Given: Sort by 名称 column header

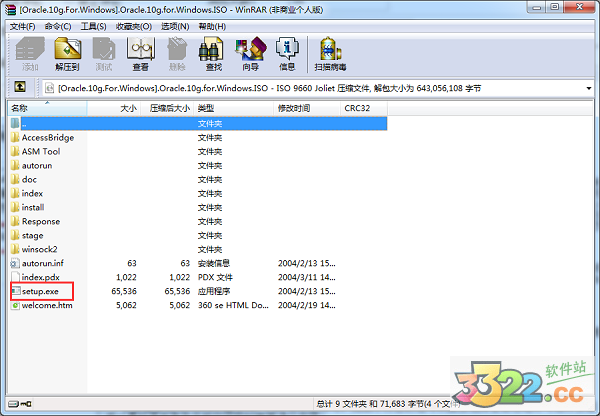Looking at the screenshot, I should [x=47, y=108].
